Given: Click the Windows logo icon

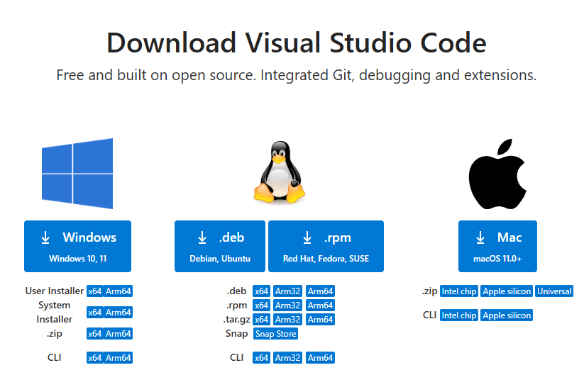Looking at the screenshot, I should [x=77, y=174].
